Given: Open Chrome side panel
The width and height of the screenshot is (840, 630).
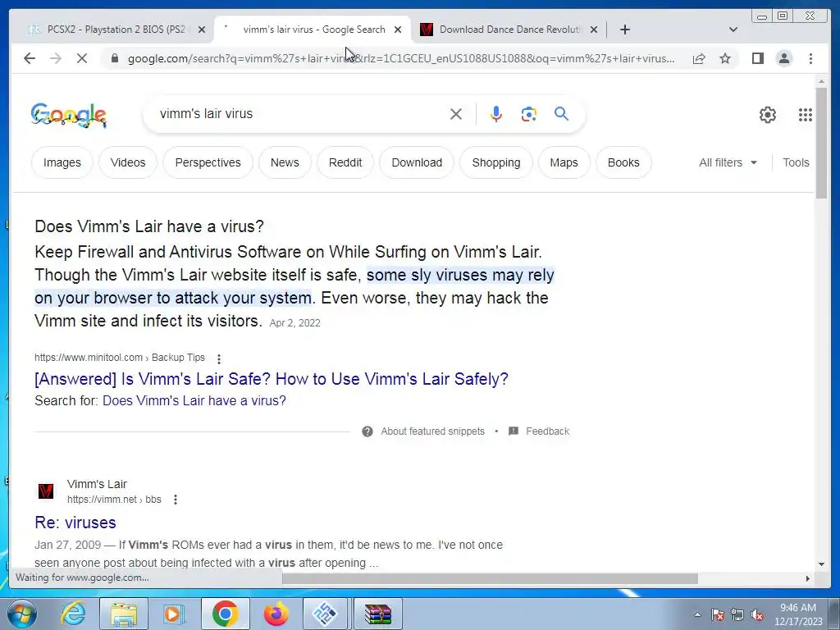Looking at the screenshot, I should [757, 58].
